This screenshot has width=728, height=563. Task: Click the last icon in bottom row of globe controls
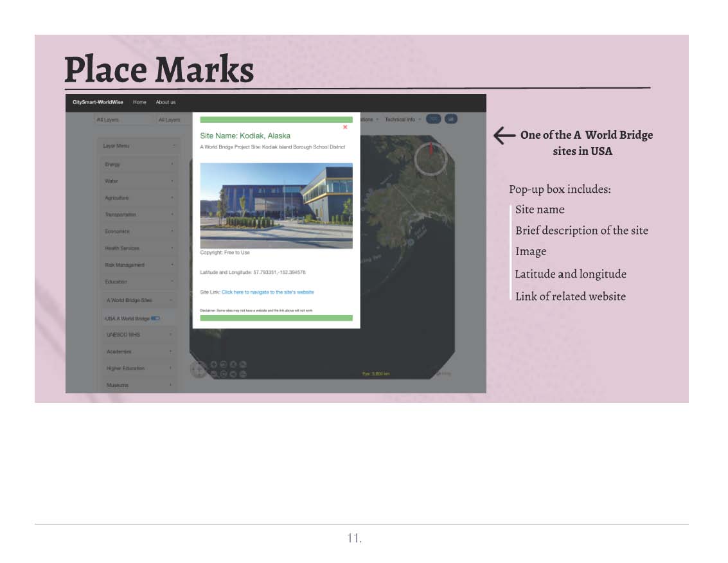(x=242, y=374)
